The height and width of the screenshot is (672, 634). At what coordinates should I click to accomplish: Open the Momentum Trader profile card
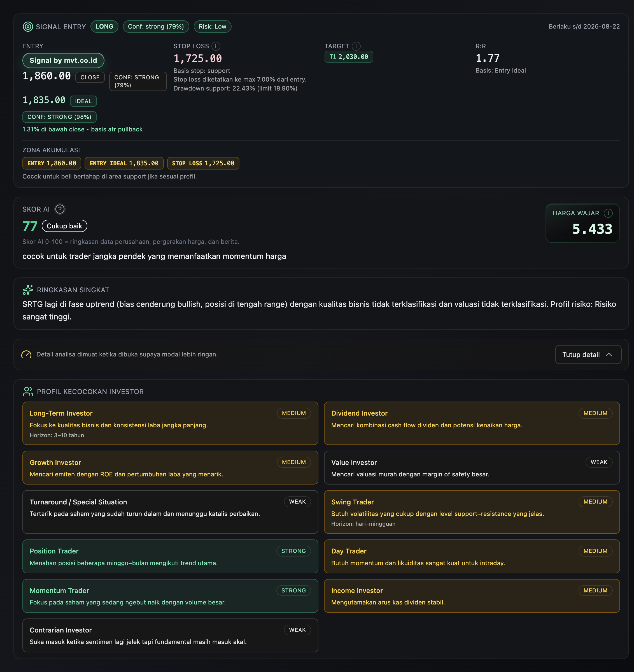[x=170, y=595]
